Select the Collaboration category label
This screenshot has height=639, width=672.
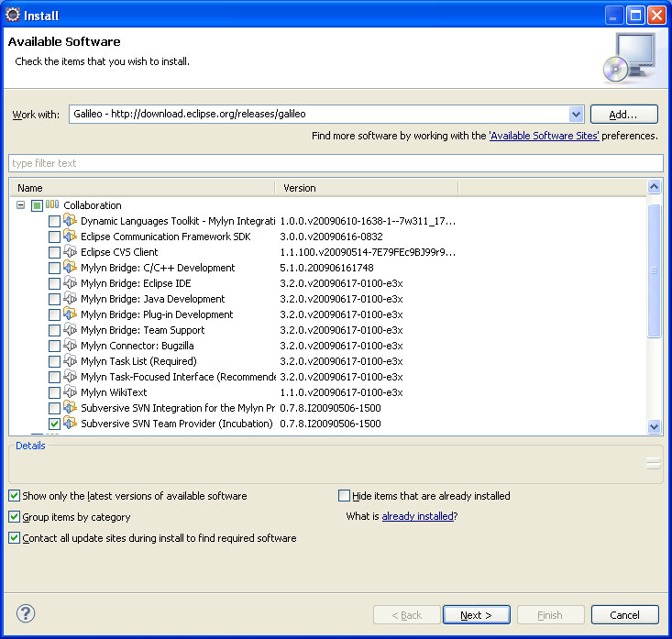tap(93, 205)
